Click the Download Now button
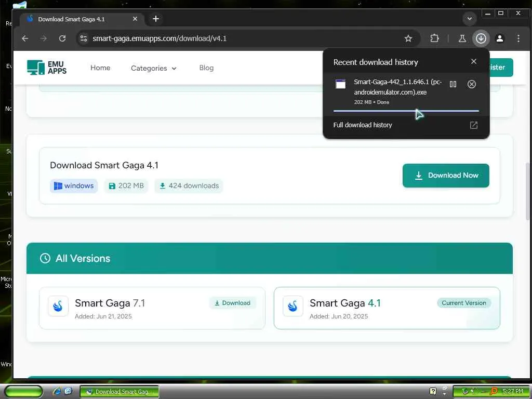The width and height of the screenshot is (532, 399). click(446, 176)
